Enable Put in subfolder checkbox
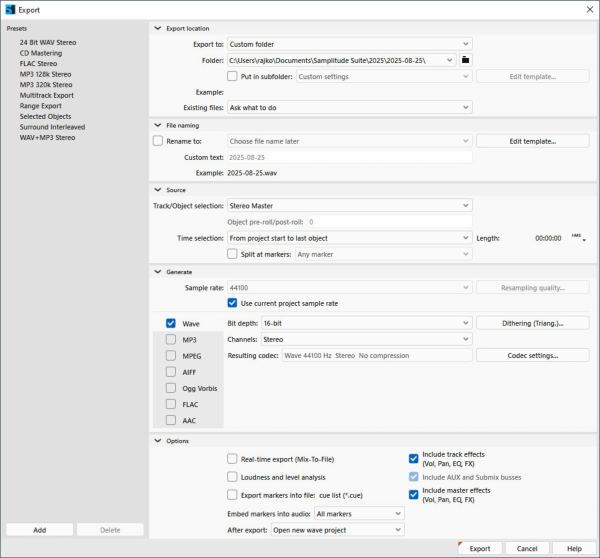This screenshot has height=558, width=600. (232, 76)
